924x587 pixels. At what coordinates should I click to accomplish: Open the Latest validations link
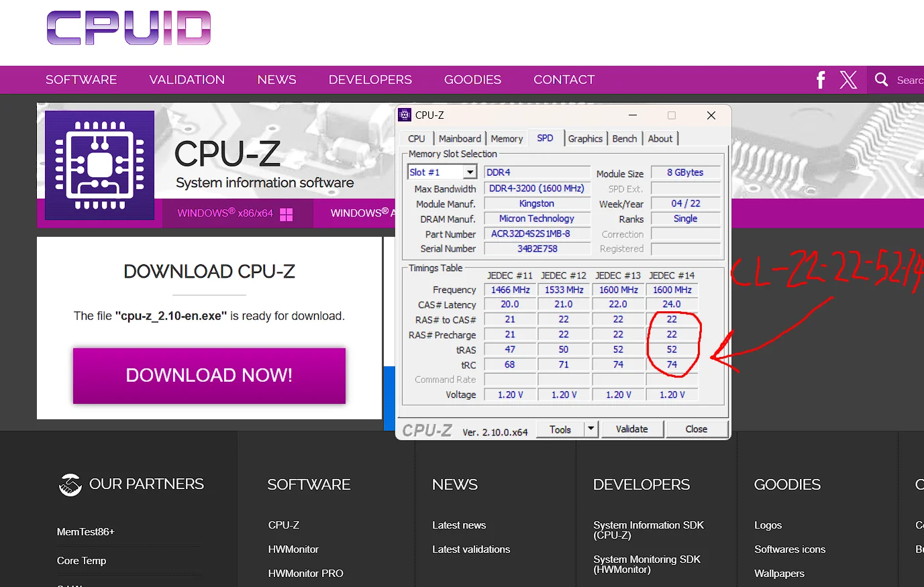(471, 549)
